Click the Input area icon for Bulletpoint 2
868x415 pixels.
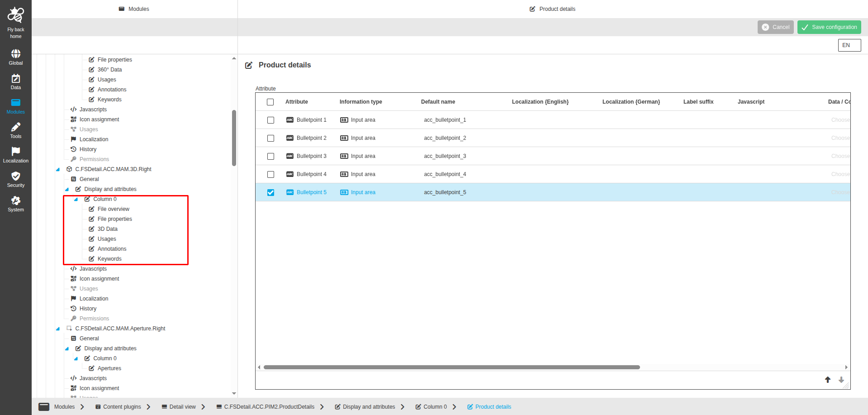click(344, 138)
